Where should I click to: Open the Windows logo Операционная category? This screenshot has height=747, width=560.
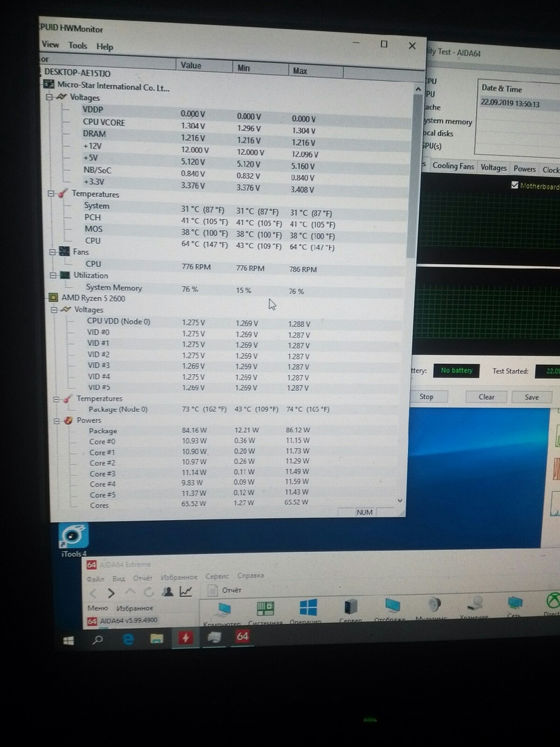click(308, 611)
